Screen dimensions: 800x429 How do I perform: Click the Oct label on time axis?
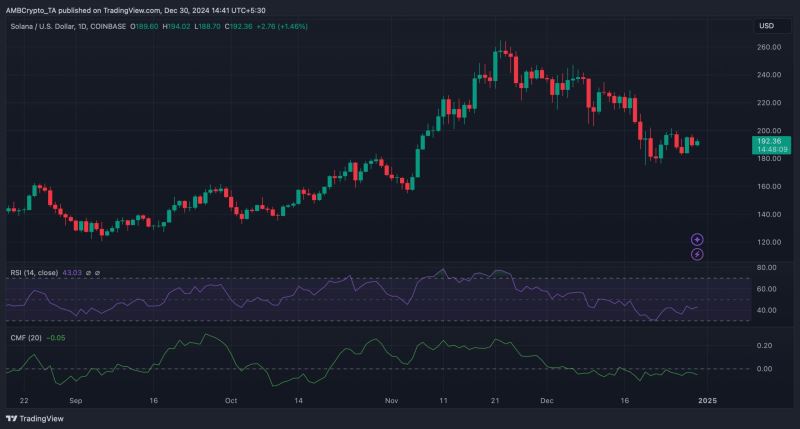231,397
